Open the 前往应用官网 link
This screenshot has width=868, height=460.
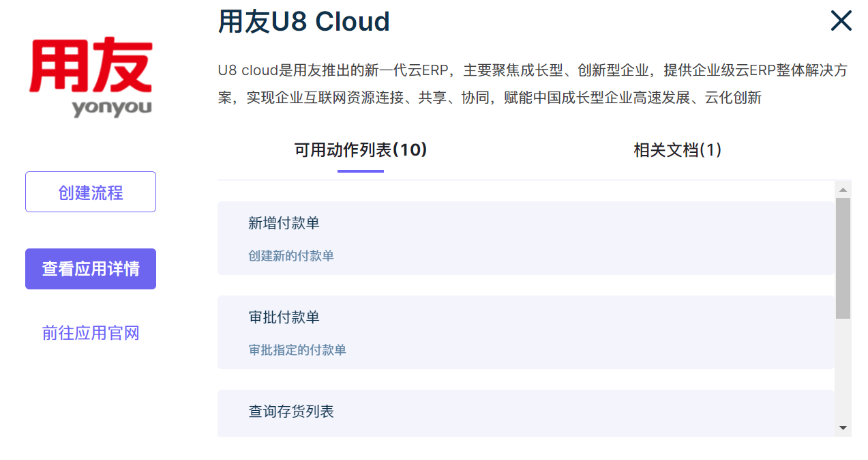pyautogui.click(x=90, y=332)
